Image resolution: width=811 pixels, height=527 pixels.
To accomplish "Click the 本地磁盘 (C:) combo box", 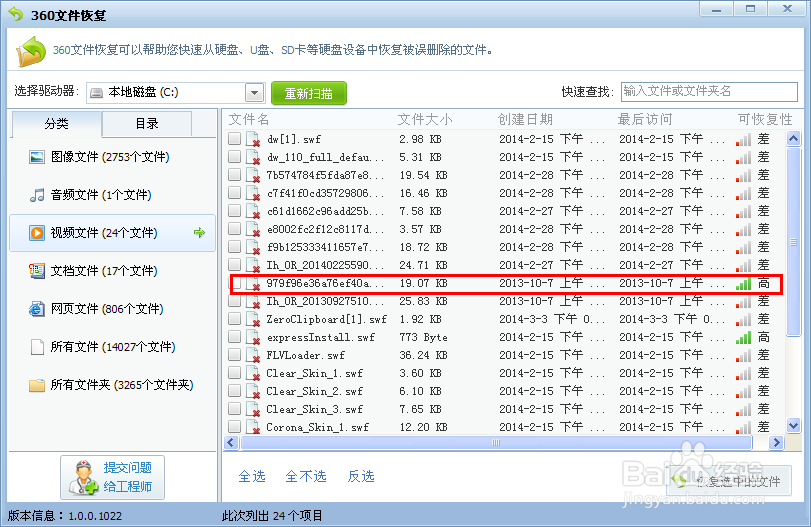I will coord(175,93).
